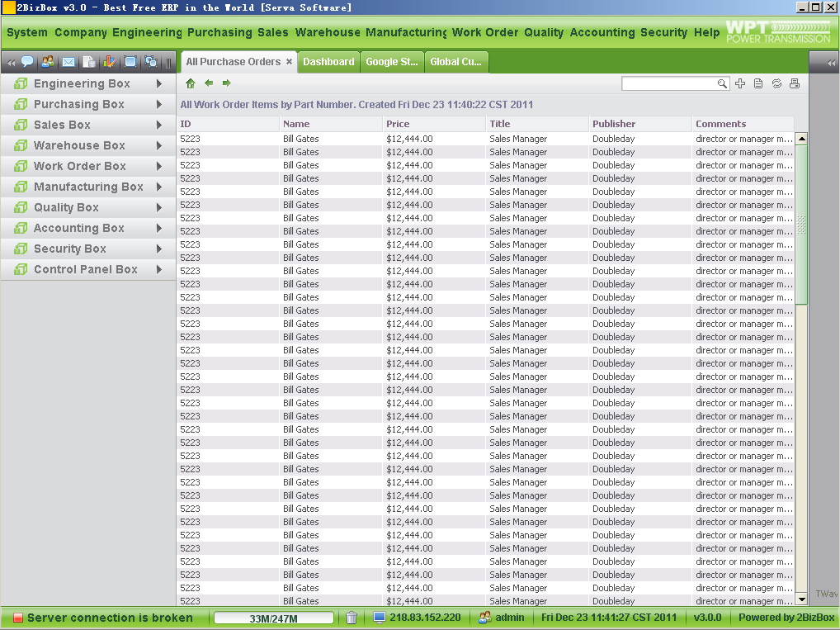Click the bar chart icon in sidebar toolbar

click(109, 62)
